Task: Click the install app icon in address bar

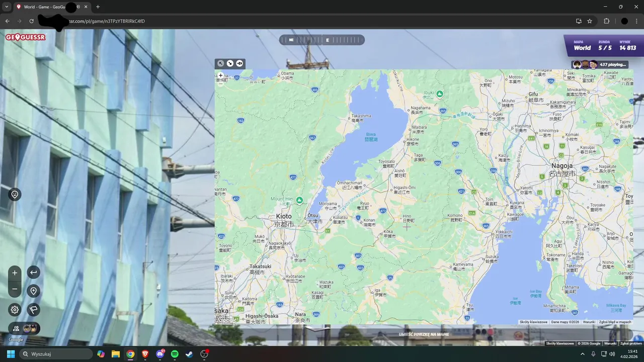Action: tap(579, 21)
